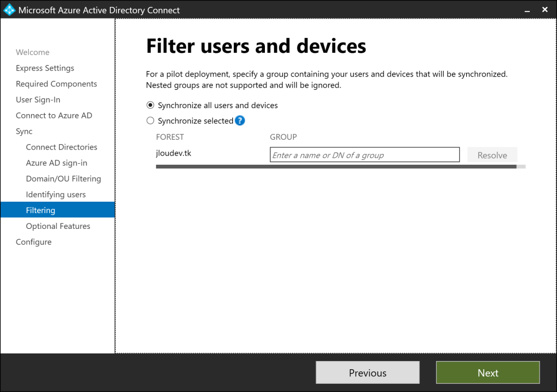Click the Azure AD Connect logo icon
The width and height of the screenshot is (557, 392).
point(9,10)
